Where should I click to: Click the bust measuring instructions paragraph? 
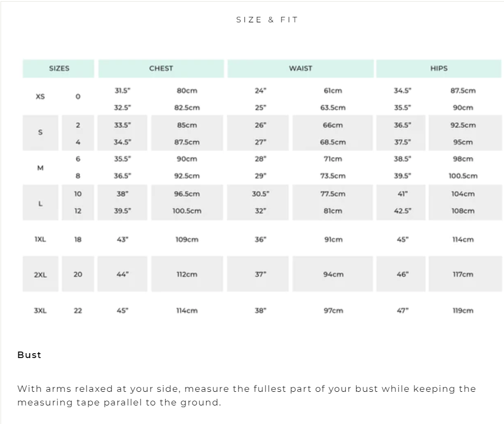(x=247, y=396)
